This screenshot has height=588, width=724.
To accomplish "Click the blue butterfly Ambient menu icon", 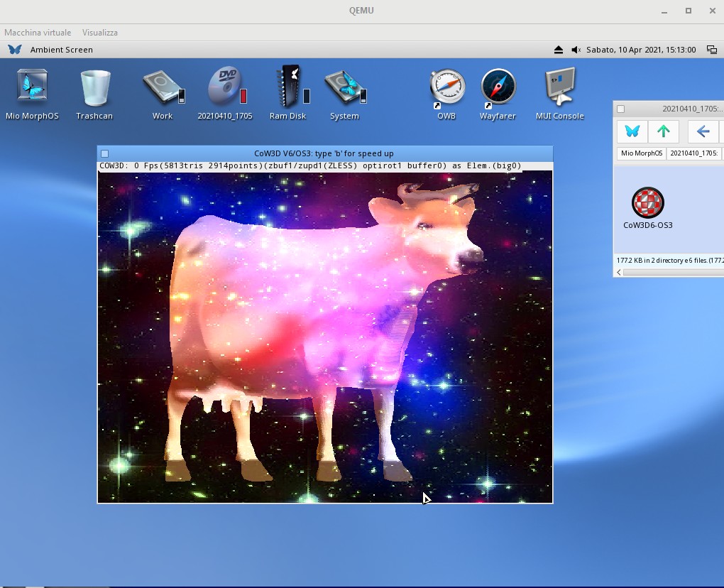I will pos(15,50).
